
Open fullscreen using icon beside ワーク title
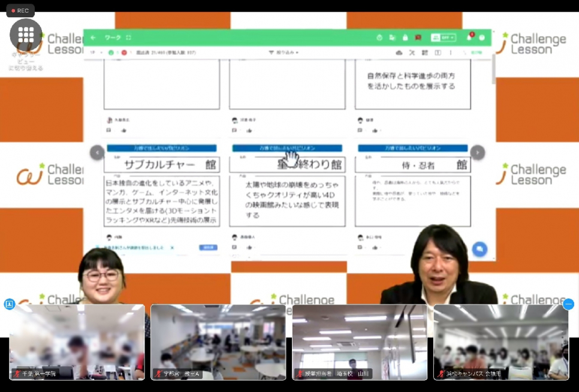(x=128, y=38)
